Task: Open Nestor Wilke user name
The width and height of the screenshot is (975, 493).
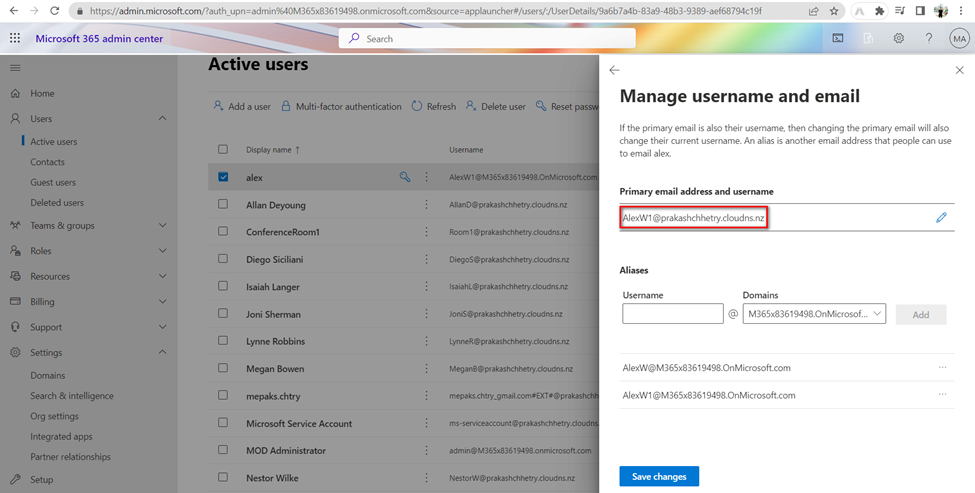Action: point(272,478)
